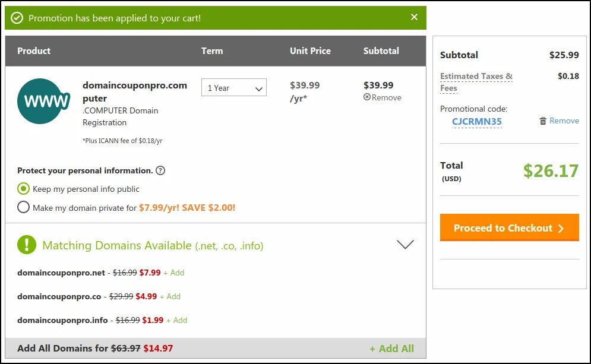
Task: Click the green checkmark success icon
Action: tap(17, 18)
